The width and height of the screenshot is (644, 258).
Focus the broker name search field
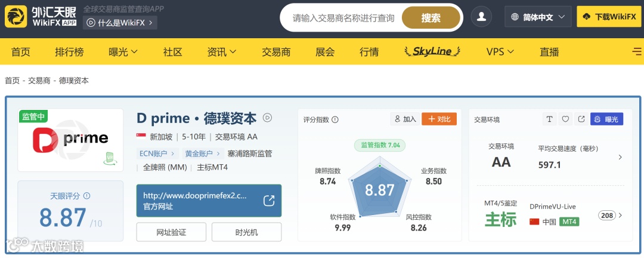point(343,18)
